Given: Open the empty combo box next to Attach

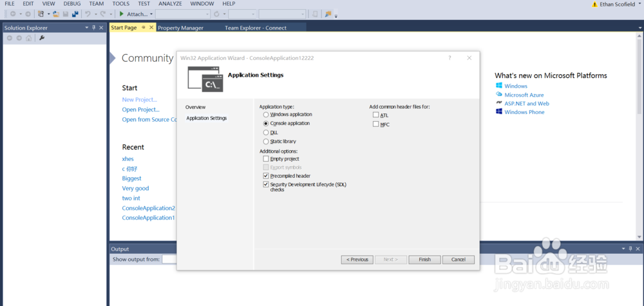Looking at the screenshot, I should 183,14.
